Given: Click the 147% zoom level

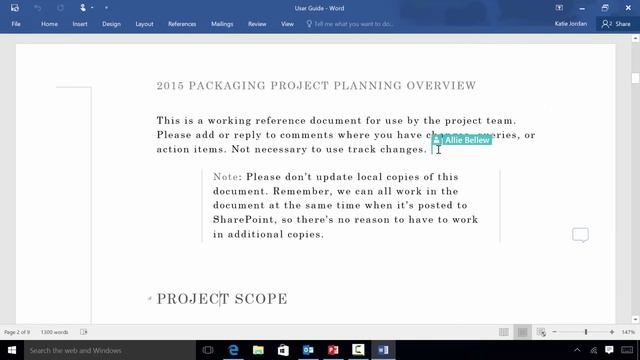Looking at the screenshot, I should (628, 332).
